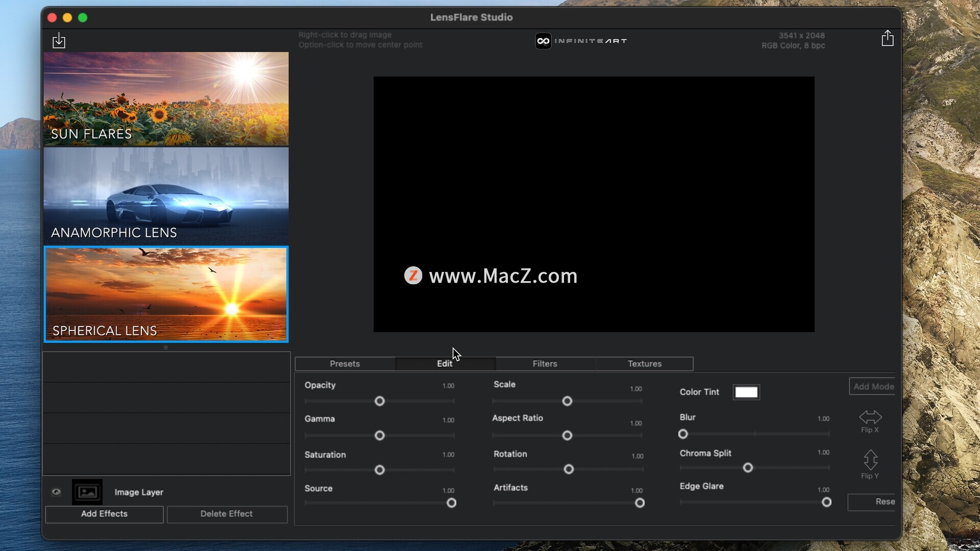980x551 pixels.
Task: Open the Color Tint white swatch
Action: point(746,392)
